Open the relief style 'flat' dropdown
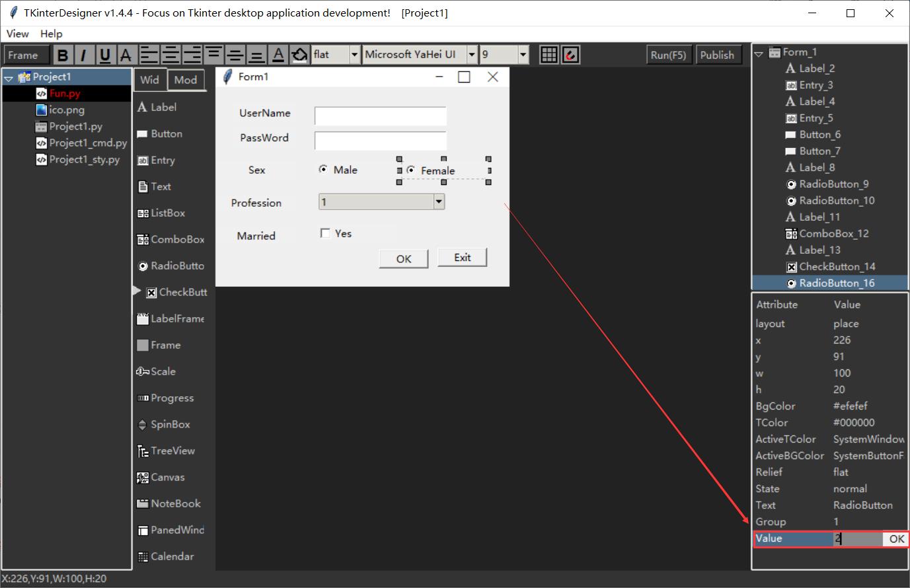Screen dimensions: 910x588 point(355,55)
